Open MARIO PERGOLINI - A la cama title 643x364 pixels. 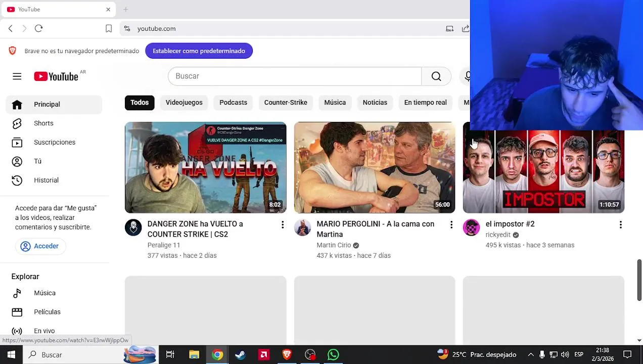[375, 229]
